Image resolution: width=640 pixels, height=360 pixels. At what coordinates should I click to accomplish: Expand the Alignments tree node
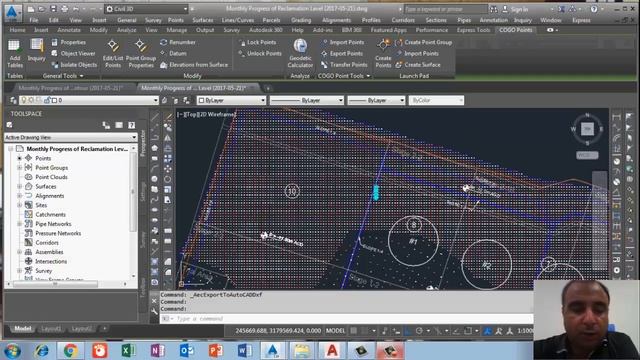(20, 196)
